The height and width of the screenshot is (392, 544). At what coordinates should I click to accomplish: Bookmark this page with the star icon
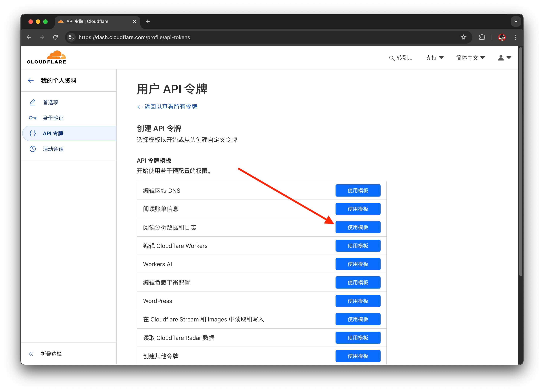(463, 38)
